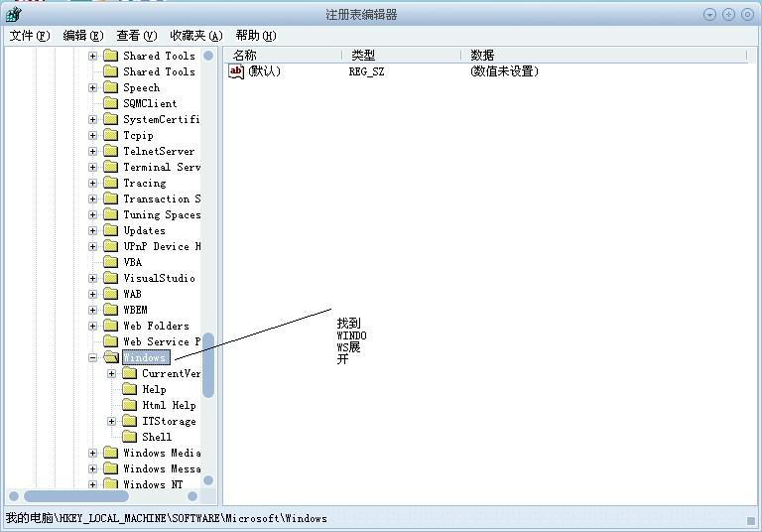Sort by the 数据 column header
This screenshot has width=762, height=532.
coord(604,55)
